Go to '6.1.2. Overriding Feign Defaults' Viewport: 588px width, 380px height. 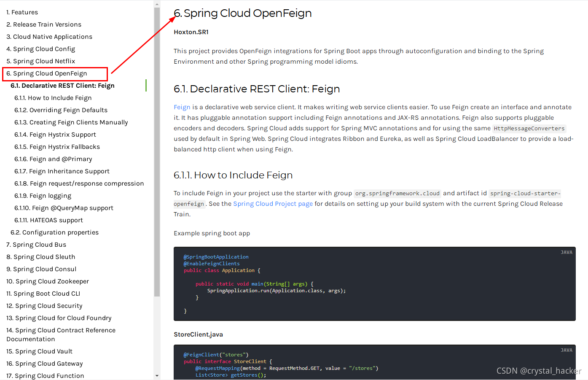click(61, 110)
